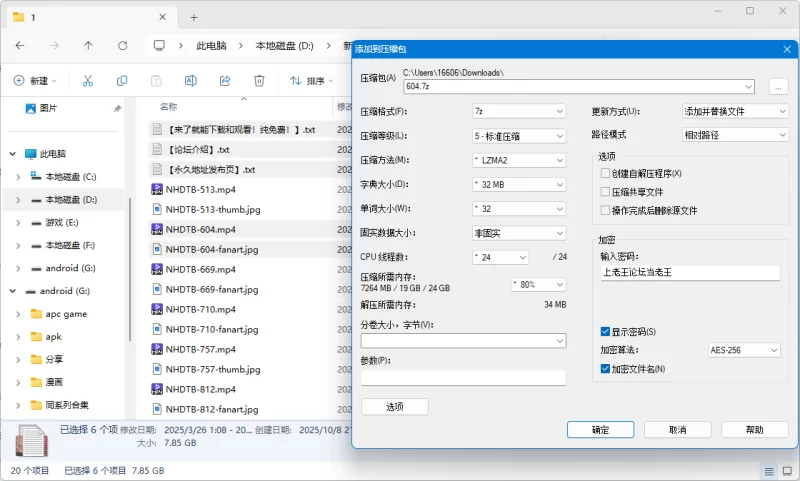This screenshot has height=481, width=800.
Task: Open the 路径模式 dropdown
Action: (x=735, y=135)
